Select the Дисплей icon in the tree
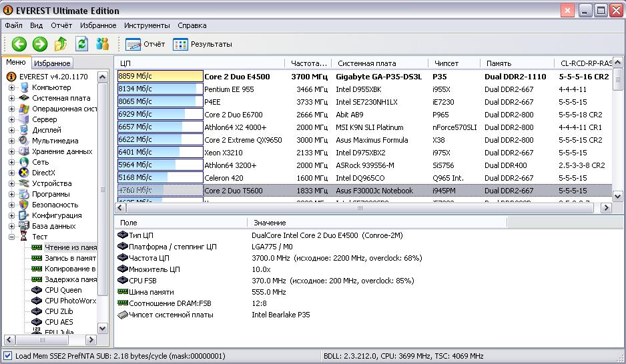The height and width of the screenshot is (364, 626). coord(25,130)
